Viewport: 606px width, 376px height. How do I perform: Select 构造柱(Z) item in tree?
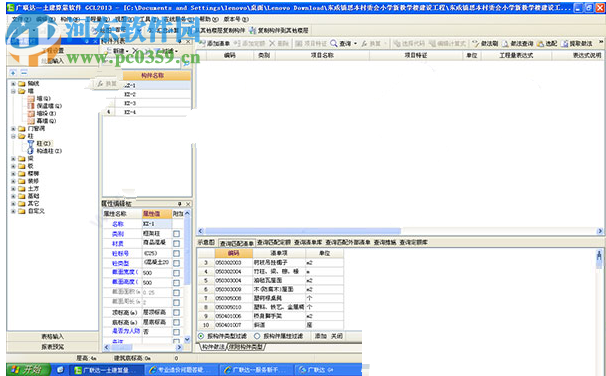(49, 151)
